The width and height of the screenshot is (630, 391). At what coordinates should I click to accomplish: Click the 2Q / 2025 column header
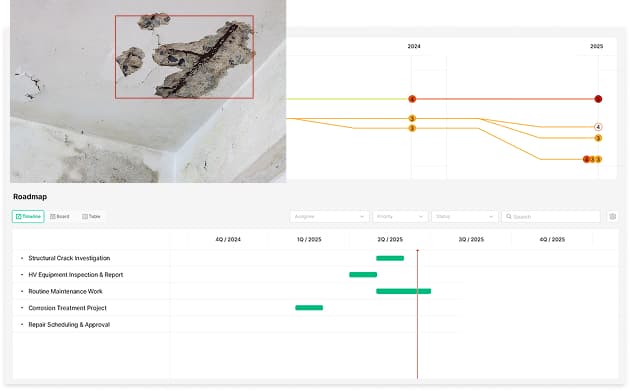(390, 239)
